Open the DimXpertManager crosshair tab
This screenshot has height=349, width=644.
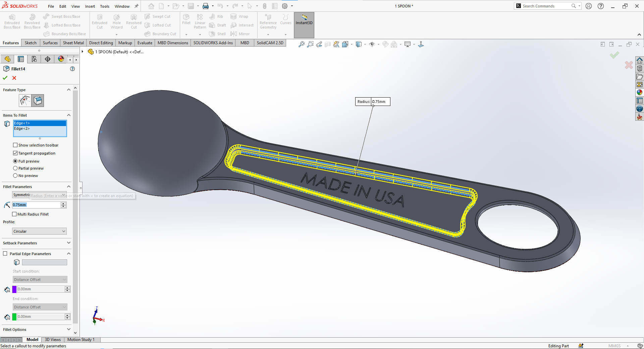(x=48, y=59)
